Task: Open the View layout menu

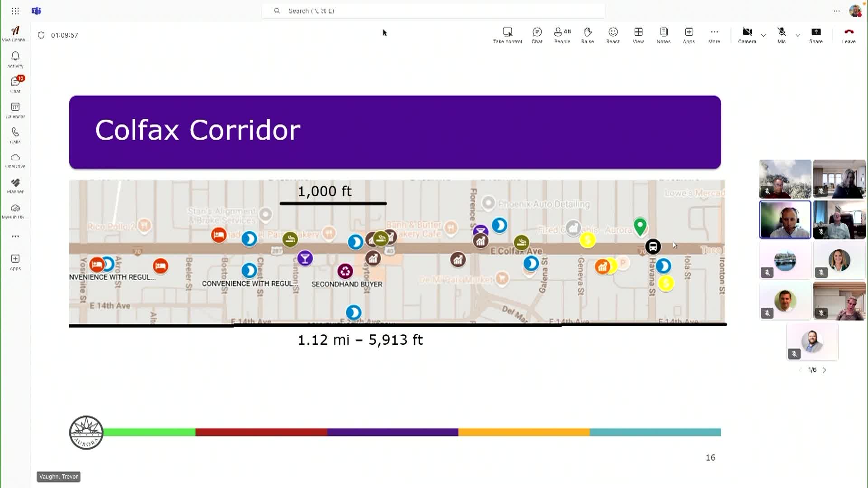Action: pyautogui.click(x=638, y=35)
